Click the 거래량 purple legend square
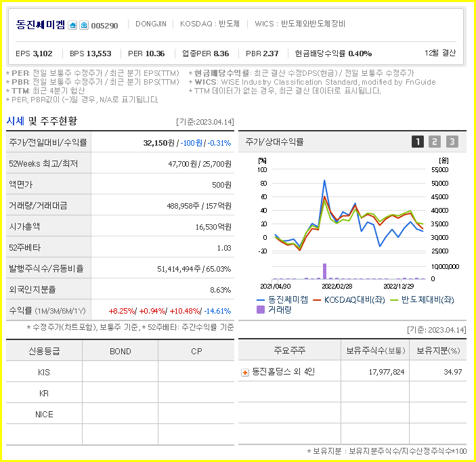This screenshot has width=476, height=462. point(261,310)
